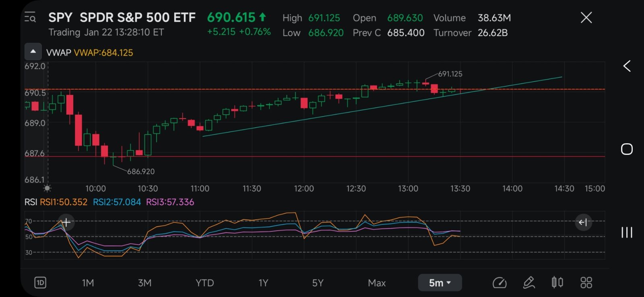Viewport: 644px width, 297px height.
Task: Activate the pencil drawing tool
Action: [528, 283]
